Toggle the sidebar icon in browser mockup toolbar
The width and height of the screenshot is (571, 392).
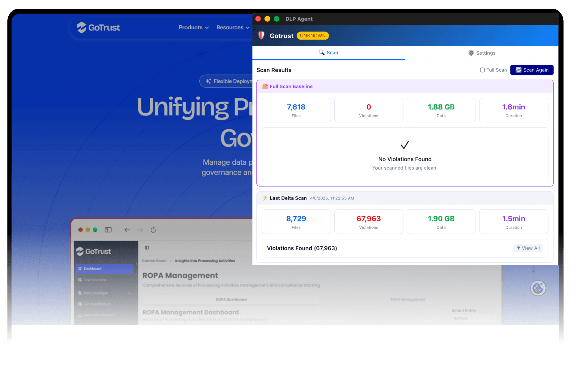(x=108, y=230)
